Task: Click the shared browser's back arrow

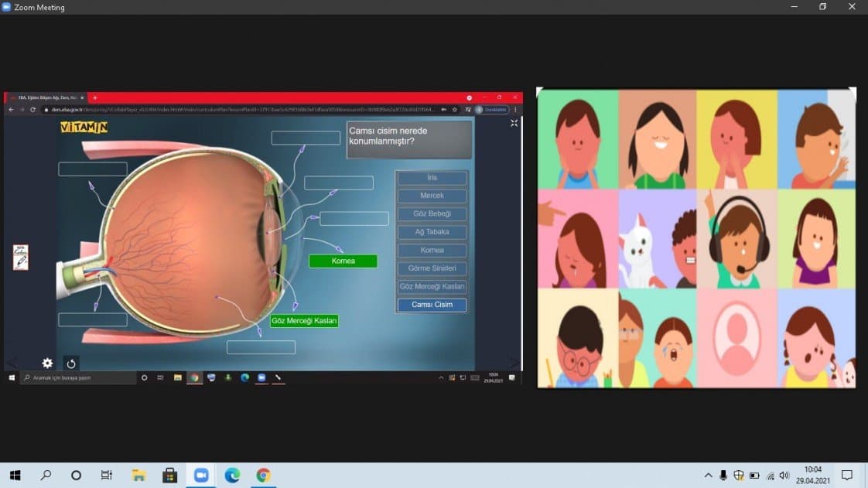Action: 11,110
